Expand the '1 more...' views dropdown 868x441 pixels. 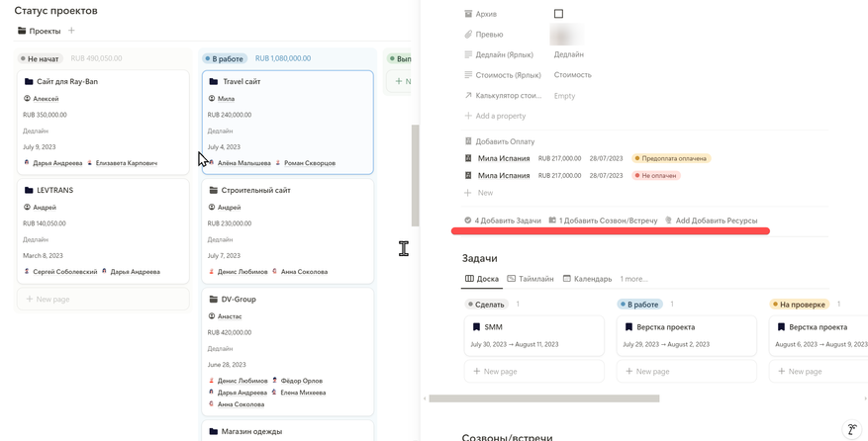pos(633,279)
